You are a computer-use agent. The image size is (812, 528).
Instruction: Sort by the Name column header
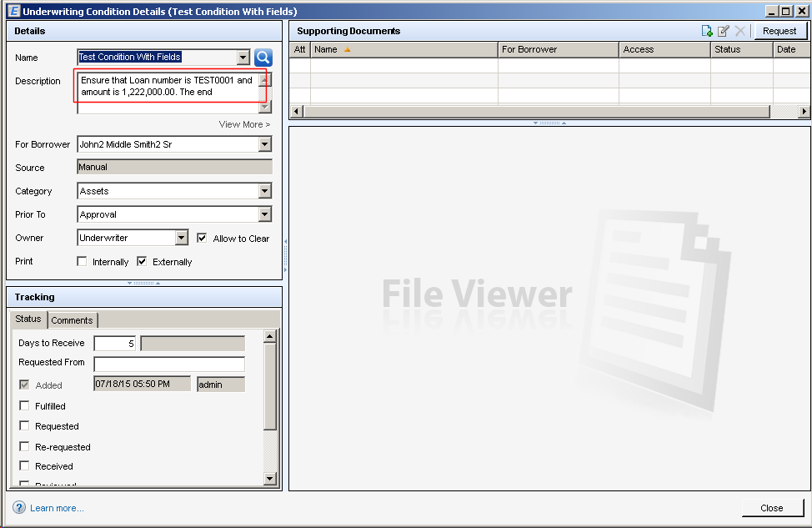pos(404,50)
